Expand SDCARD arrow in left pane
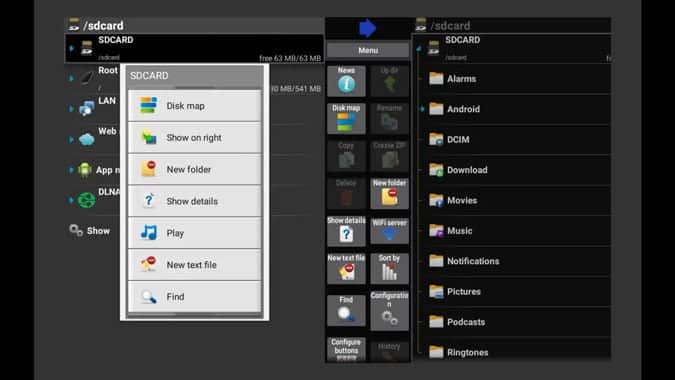Viewport: 675px width, 380px height. 71,48
